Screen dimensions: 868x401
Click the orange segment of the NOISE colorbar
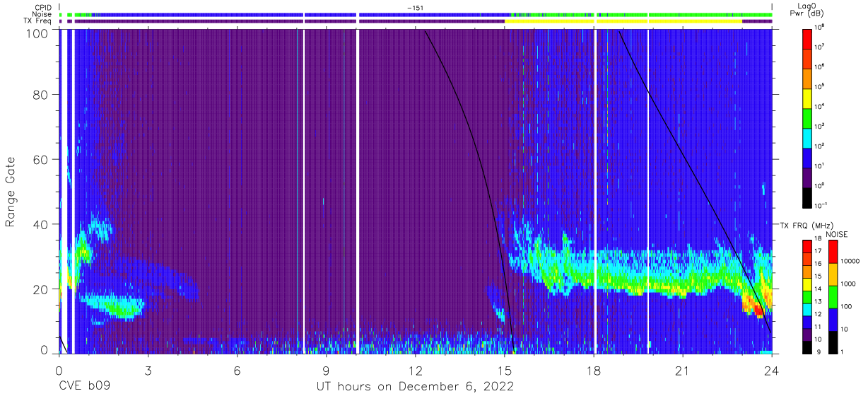pyautogui.click(x=833, y=274)
